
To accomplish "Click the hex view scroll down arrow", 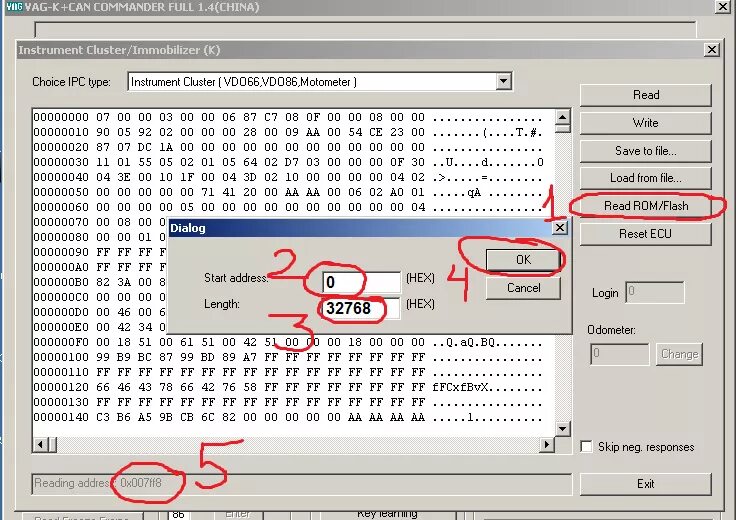I will [562, 428].
